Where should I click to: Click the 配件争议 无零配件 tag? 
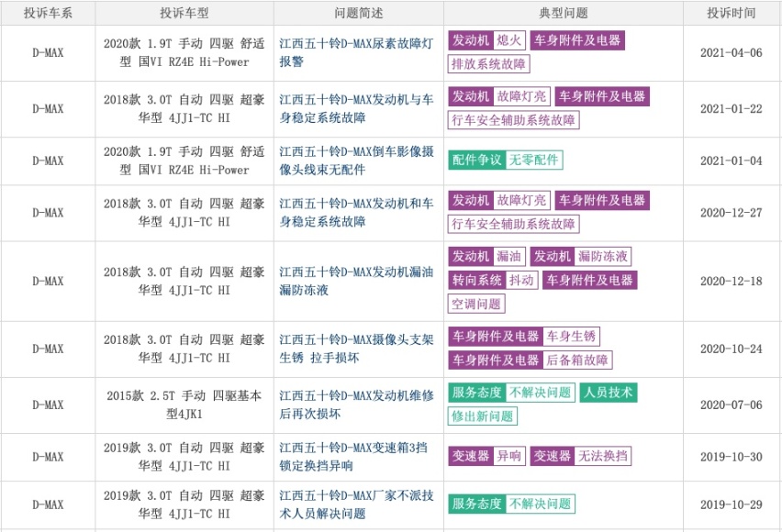point(505,160)
